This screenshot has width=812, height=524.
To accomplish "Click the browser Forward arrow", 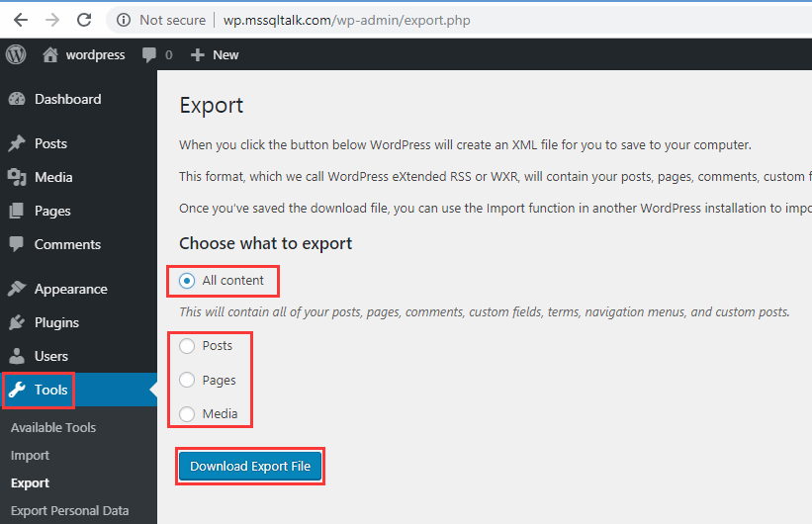I will pyautogui.click(x=52, y=20).
